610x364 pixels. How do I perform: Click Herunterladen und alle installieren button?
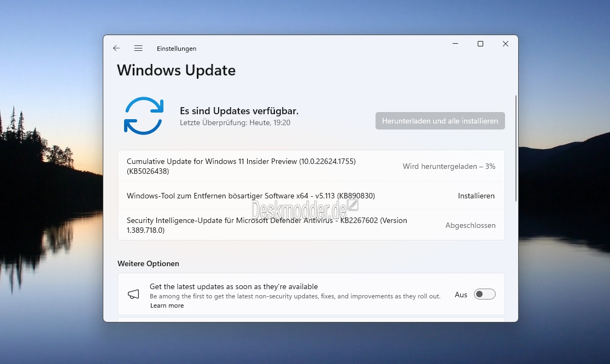click(440, 121)
